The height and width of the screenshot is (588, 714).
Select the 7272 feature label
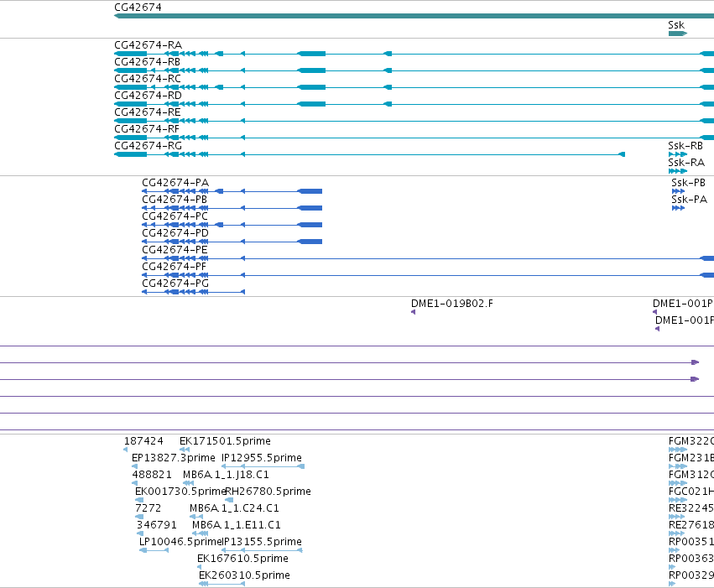tap(148, 509)
